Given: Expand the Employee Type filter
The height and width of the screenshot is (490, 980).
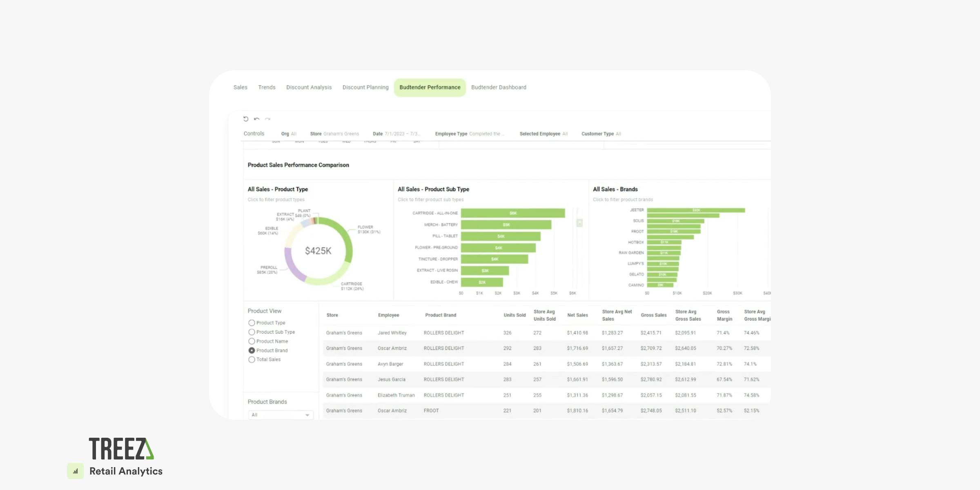Looking at the screenshot, I should click(470, 134).
